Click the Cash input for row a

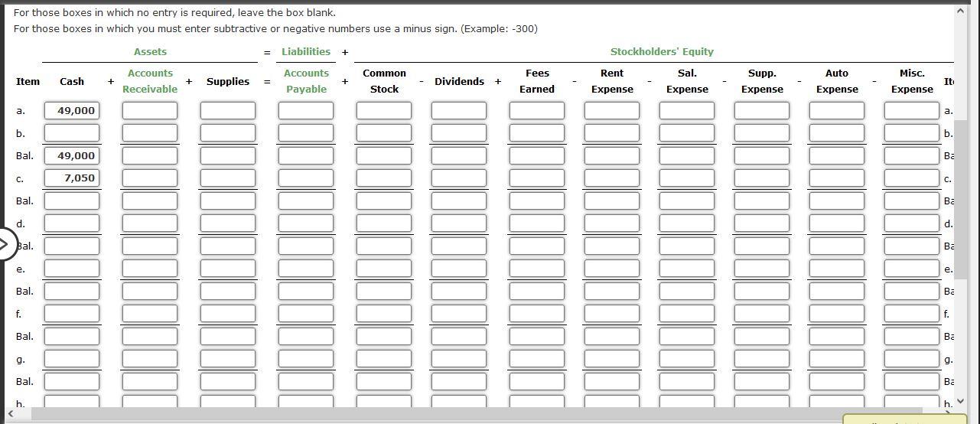72,110
